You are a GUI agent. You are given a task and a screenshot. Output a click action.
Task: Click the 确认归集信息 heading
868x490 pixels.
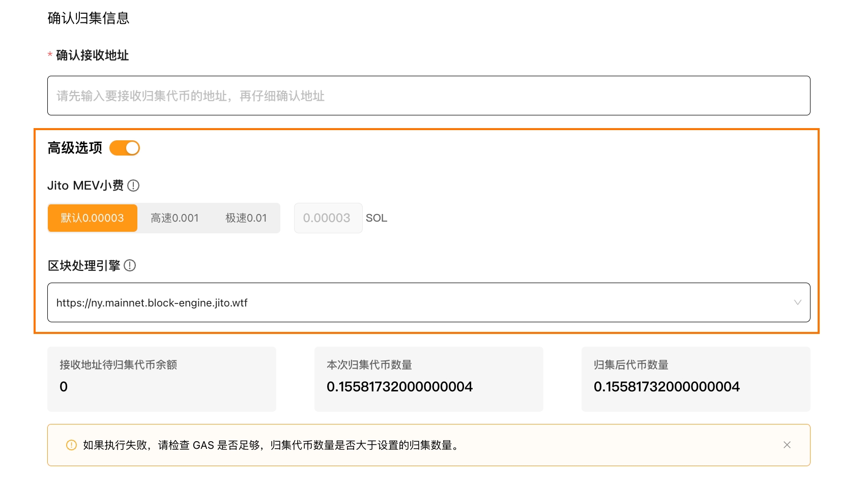pyautogui.click(x=89, y=18)
